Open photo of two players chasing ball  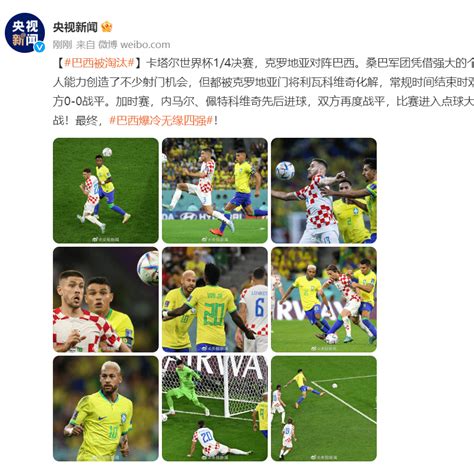[x=106, y=190]
